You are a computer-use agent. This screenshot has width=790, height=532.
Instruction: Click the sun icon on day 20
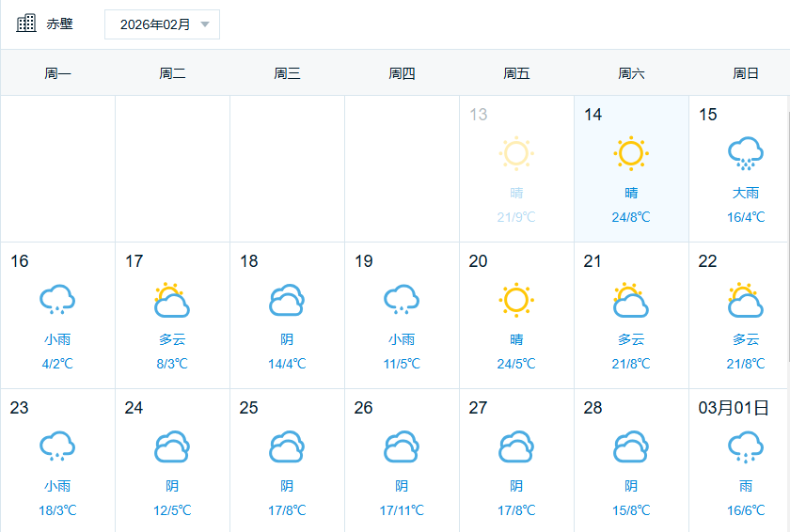[x=516, y=300]
